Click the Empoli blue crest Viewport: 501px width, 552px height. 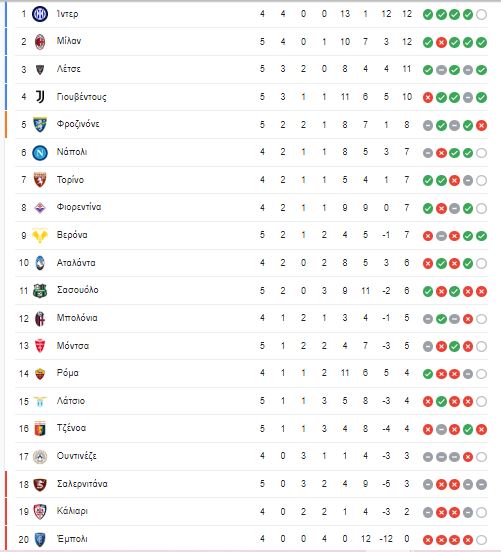pyautogui.click(x=40, y=539)
